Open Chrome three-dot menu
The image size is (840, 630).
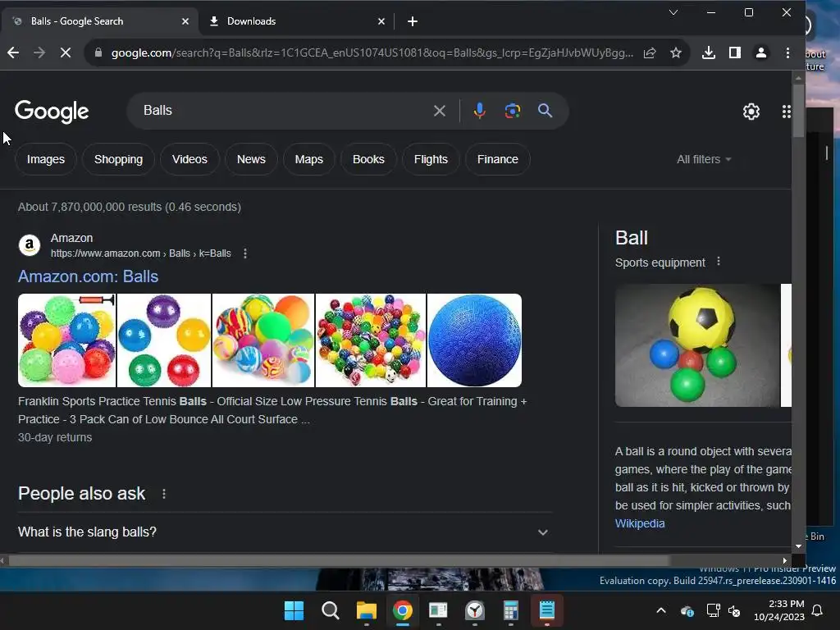coord(787,52)
